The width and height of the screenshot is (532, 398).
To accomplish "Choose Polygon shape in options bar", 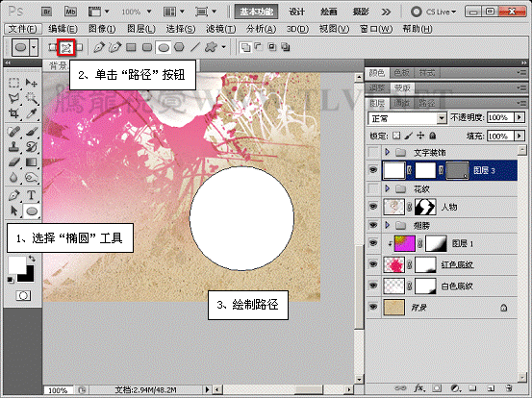I will coord(179,47).
